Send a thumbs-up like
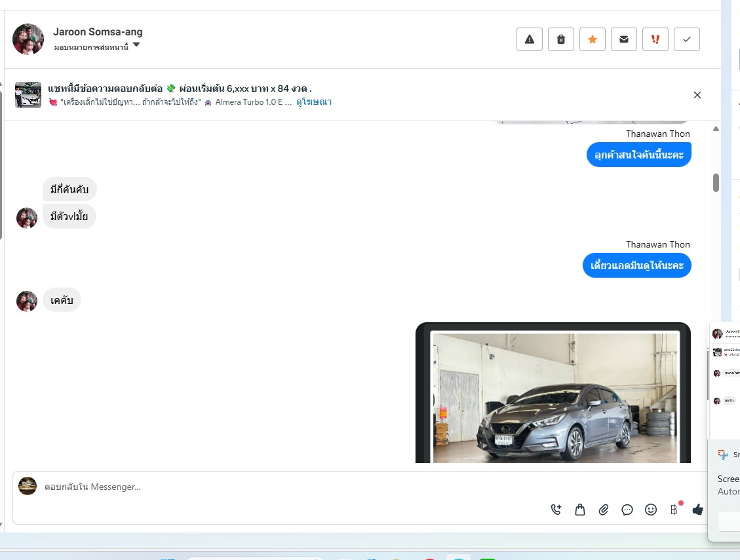The height and width of the screenshot is (560, 740). (x=697, y=510)
